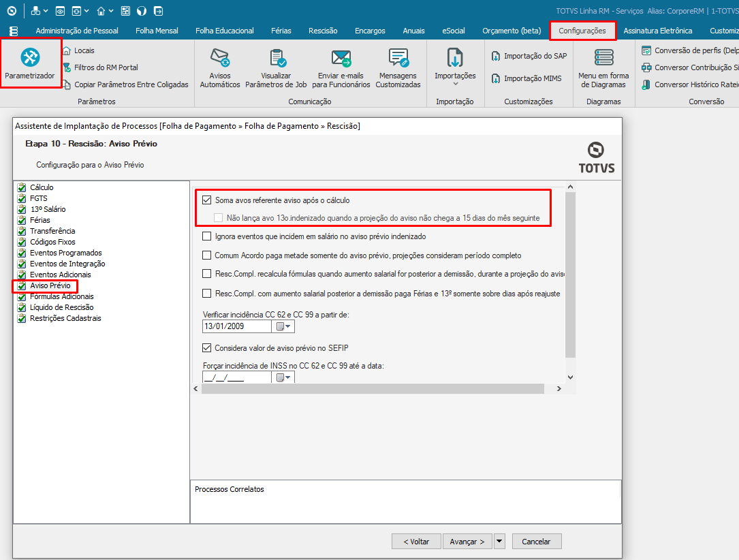Click vertical scrollbar down arrow in options panel
739x560 pixels.
click(x=570, y=377)
